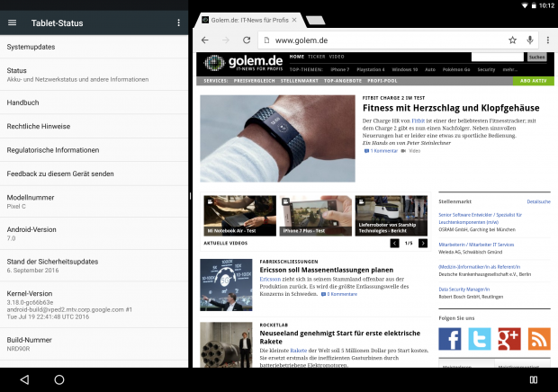Open golem.de Twitter icon
Viewport: 558px width, 392px height.
point(480,339)
